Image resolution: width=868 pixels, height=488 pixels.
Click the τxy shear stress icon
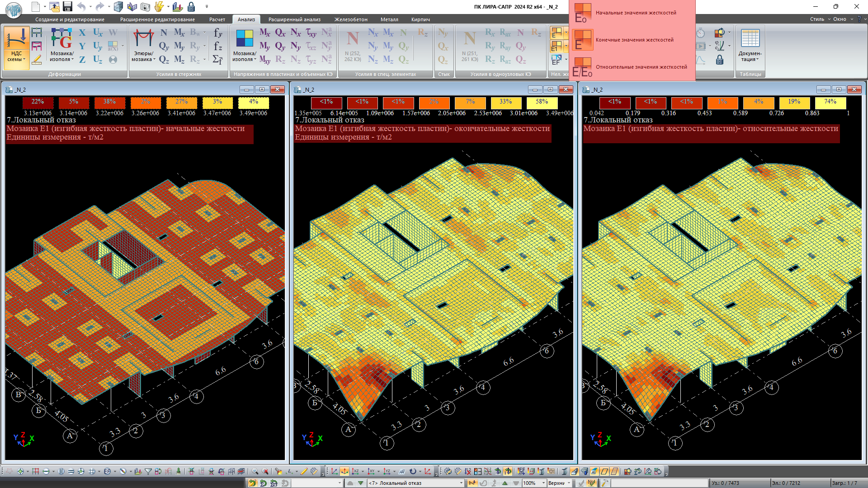point(311,33)
